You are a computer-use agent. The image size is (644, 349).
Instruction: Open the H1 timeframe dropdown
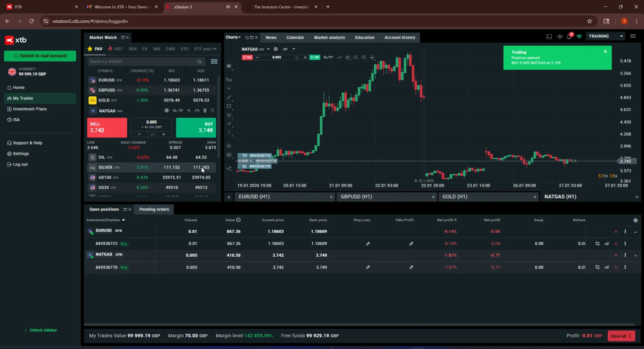click(289, 49)
